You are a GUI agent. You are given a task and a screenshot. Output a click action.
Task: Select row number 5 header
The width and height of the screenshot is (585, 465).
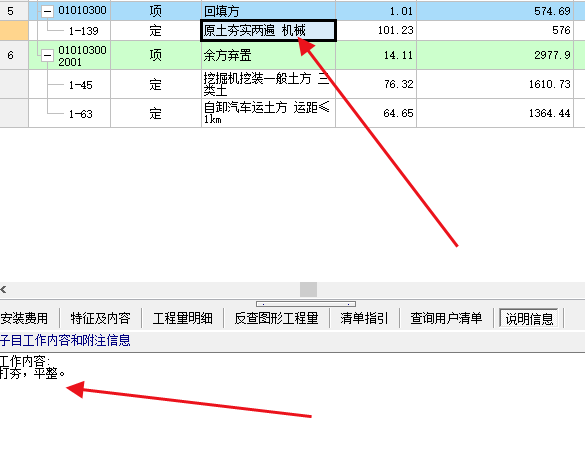14,11
